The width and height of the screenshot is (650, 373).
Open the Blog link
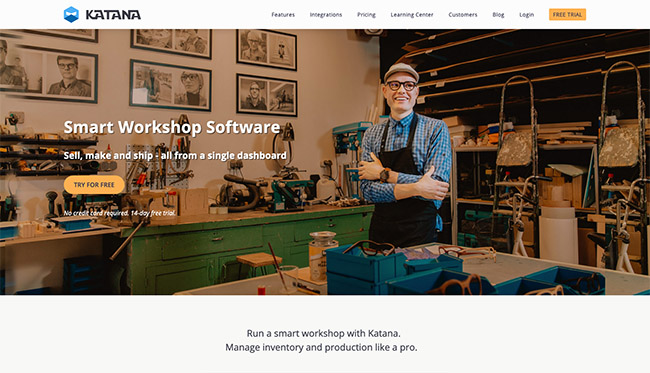[498, 15]
